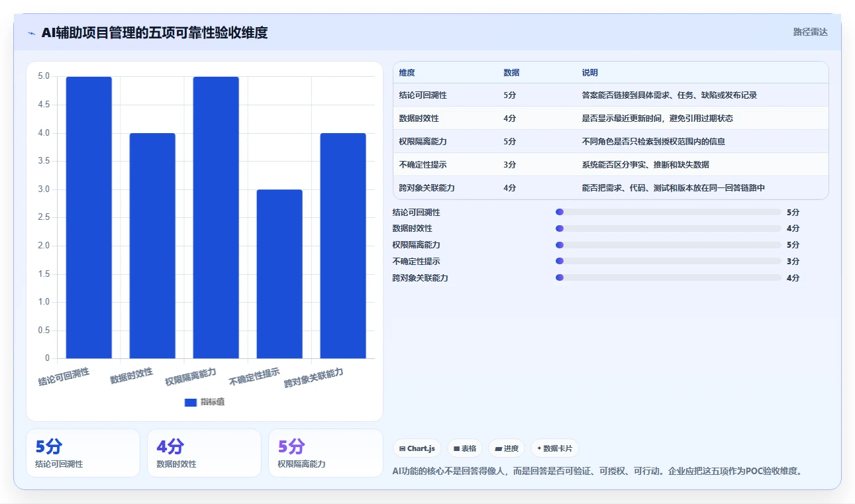Click the 权限隔离能力 progress bar

[x=668, y=245]
